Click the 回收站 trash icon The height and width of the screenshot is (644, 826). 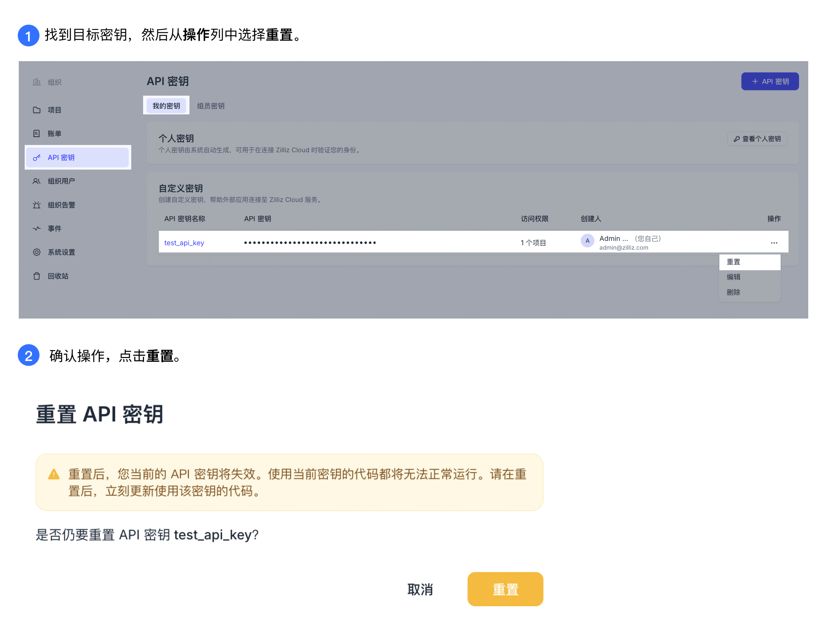click(37, 276)
